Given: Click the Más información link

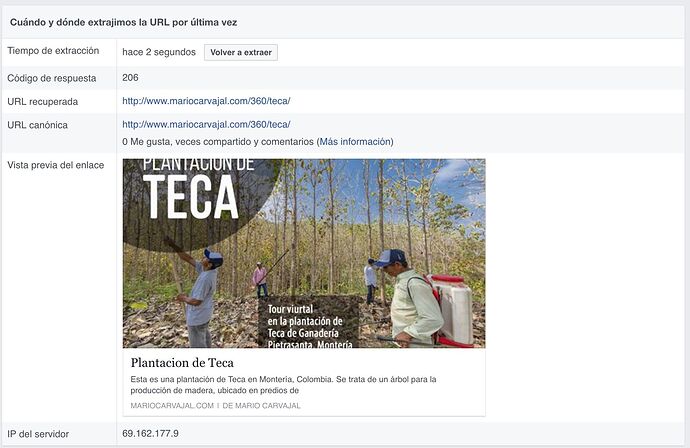Looking at the screenshot, I should tap(355, 142).
